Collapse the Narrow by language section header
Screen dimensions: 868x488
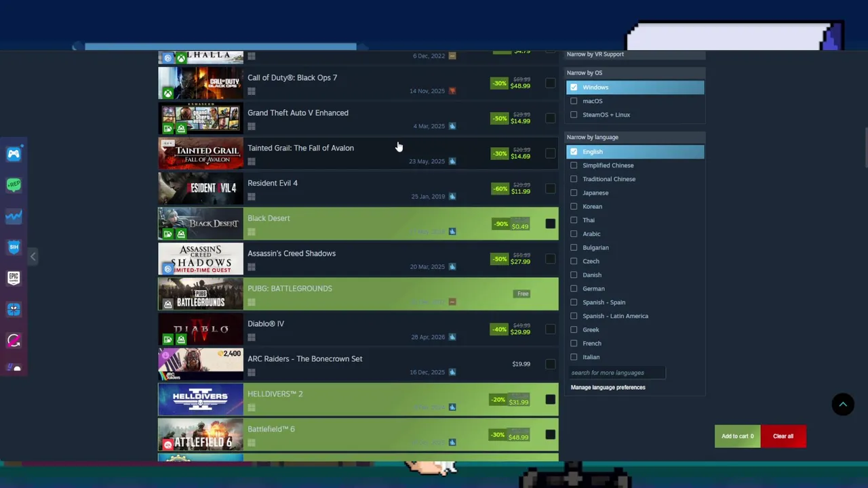(x=635, y=137)
